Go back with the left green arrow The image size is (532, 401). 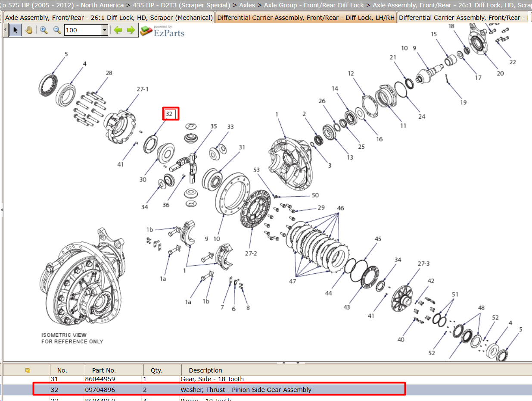click(118, 30)
